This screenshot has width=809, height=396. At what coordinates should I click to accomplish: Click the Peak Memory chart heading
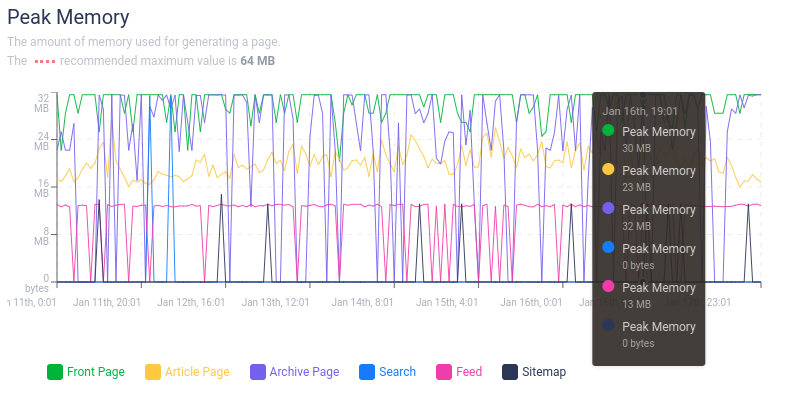pyautogui.click(x=68, y=18)
